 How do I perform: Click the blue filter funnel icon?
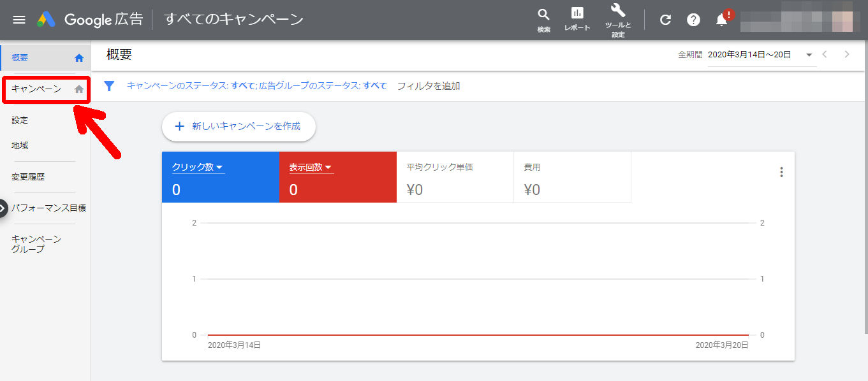pos(109,86)
